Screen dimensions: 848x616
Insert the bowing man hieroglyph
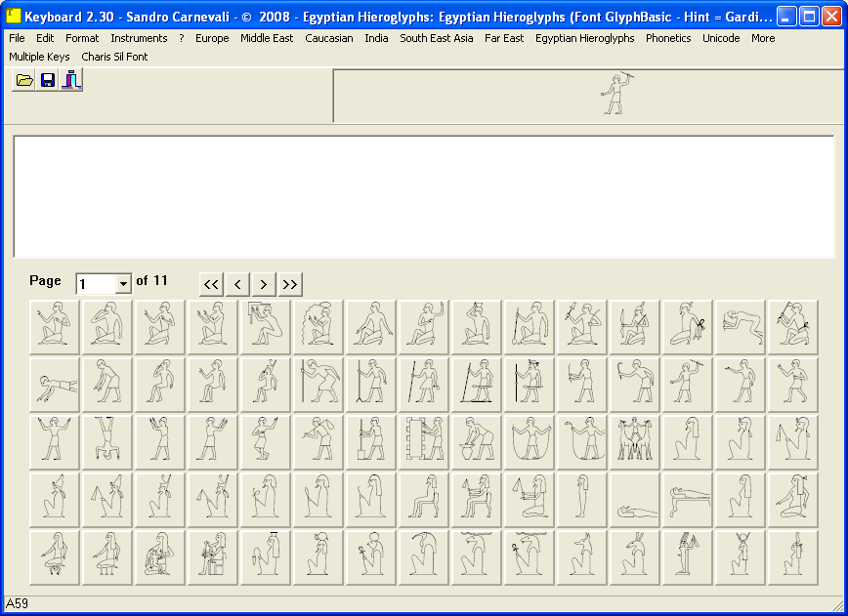click(107, 385)
